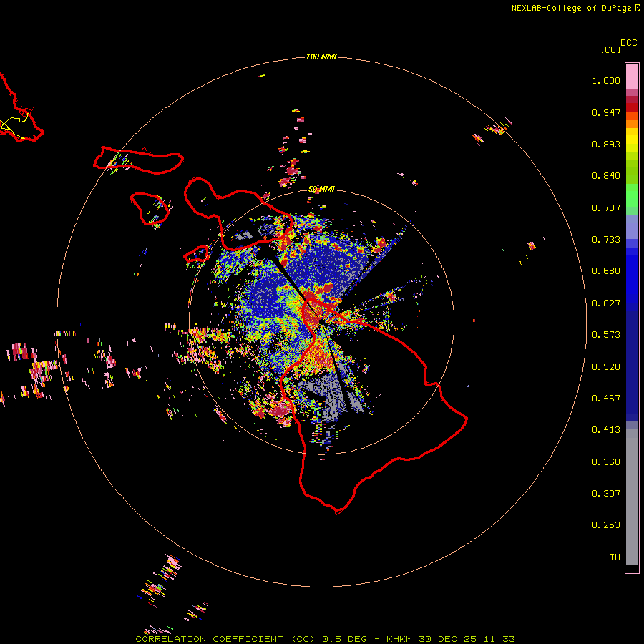This screenshot has height=644, width=644.
Task: Click the 11:33 timestamp in the caption
Action: [499, 639]
